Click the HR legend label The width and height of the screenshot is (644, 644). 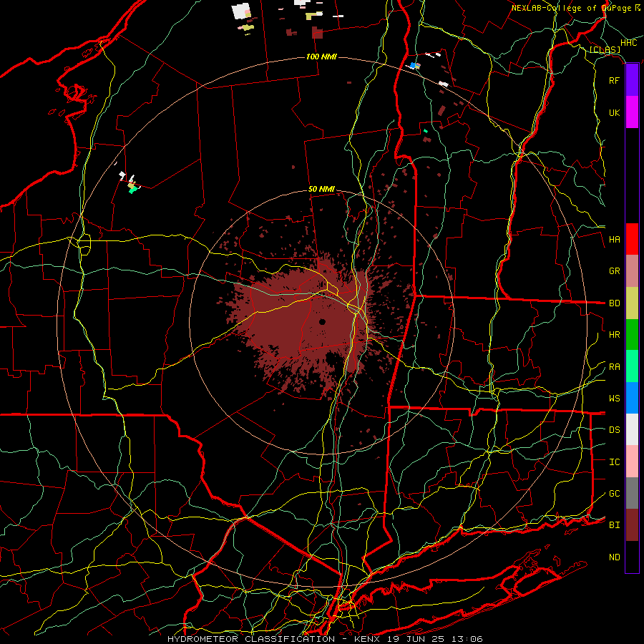pyautogui.click(x=615, y=335)
